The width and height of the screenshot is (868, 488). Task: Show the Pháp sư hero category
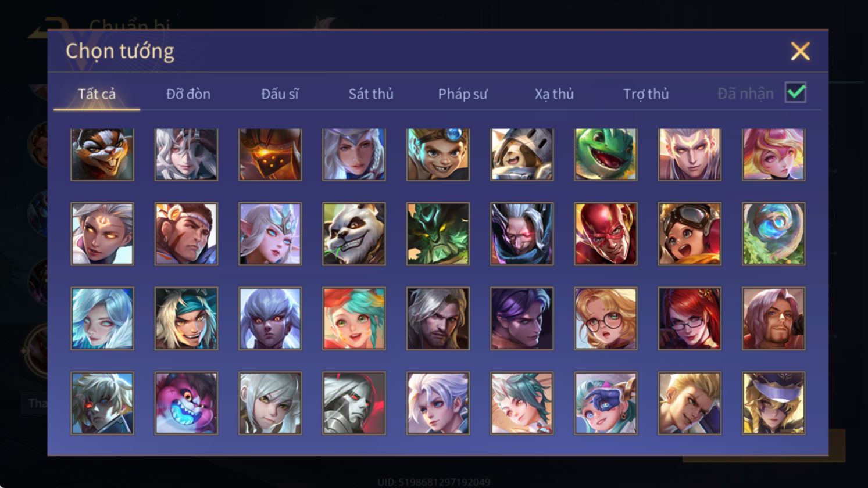[463, 94]
